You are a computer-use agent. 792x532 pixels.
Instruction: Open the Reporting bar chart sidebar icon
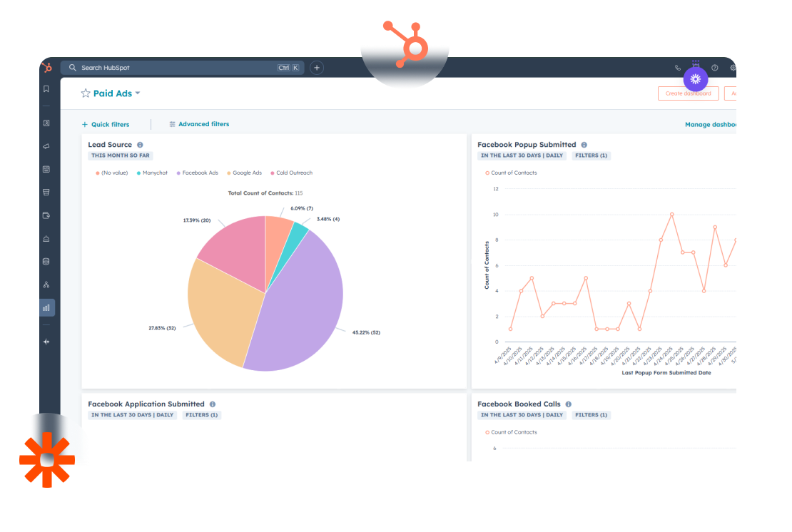click(x=46, y=308)
